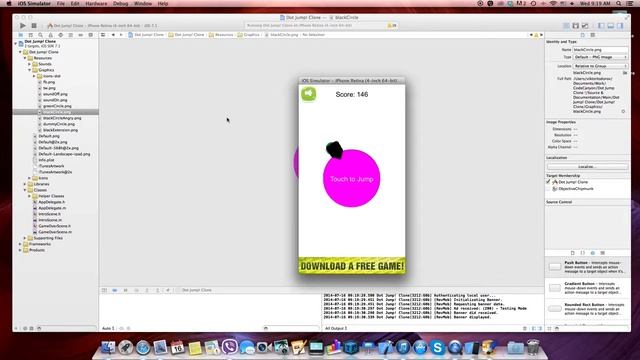
Task: Collapse the Resources folder disclosure triangle
Action: (x=25, y=58)
